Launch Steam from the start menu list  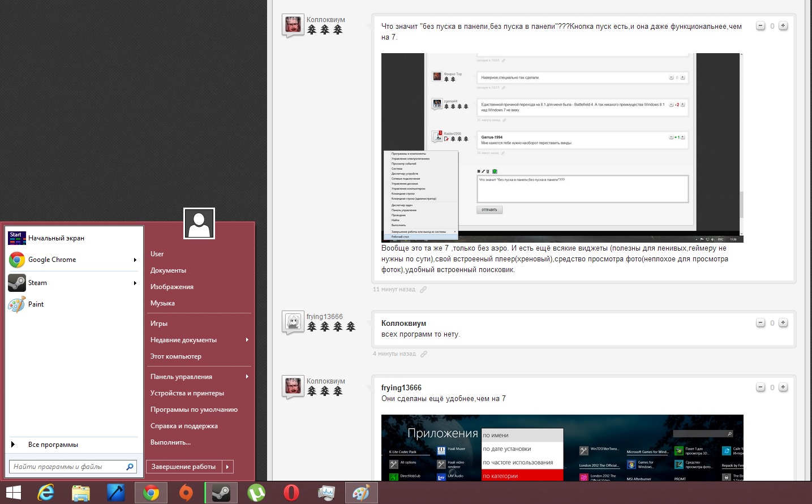pos(68,283)
